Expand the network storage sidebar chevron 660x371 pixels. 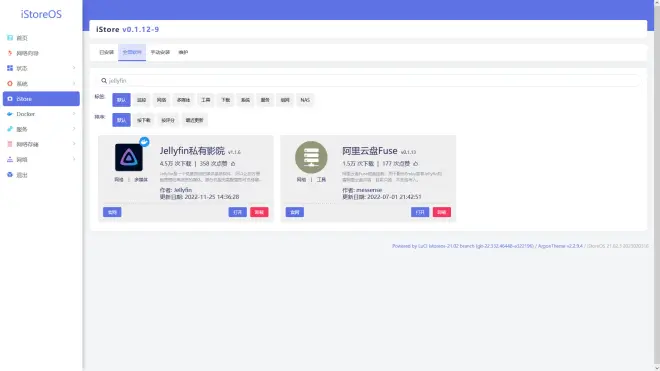point(74,144)
